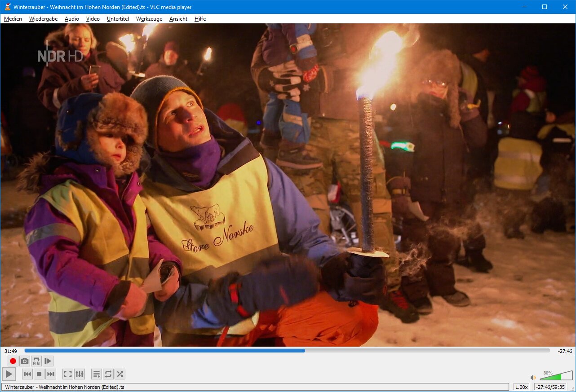Click the 1.00x playback speed label
Viewport: 576px width, 392px height.
coord(521,387)
